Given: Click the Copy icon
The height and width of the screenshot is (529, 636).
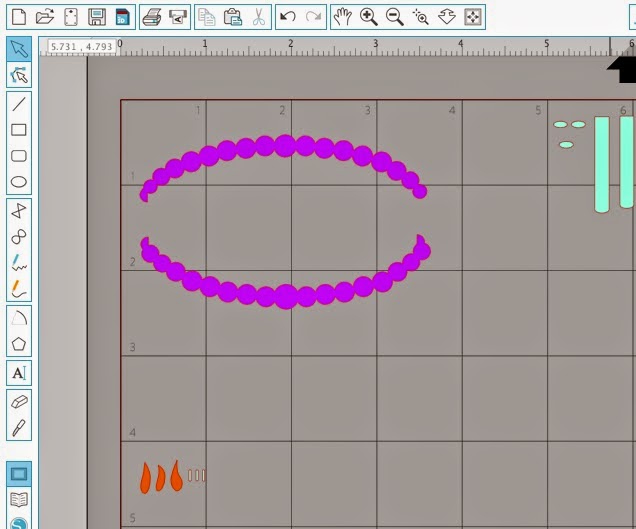Looking at the screenshot, I should click(x=207, y=17).
